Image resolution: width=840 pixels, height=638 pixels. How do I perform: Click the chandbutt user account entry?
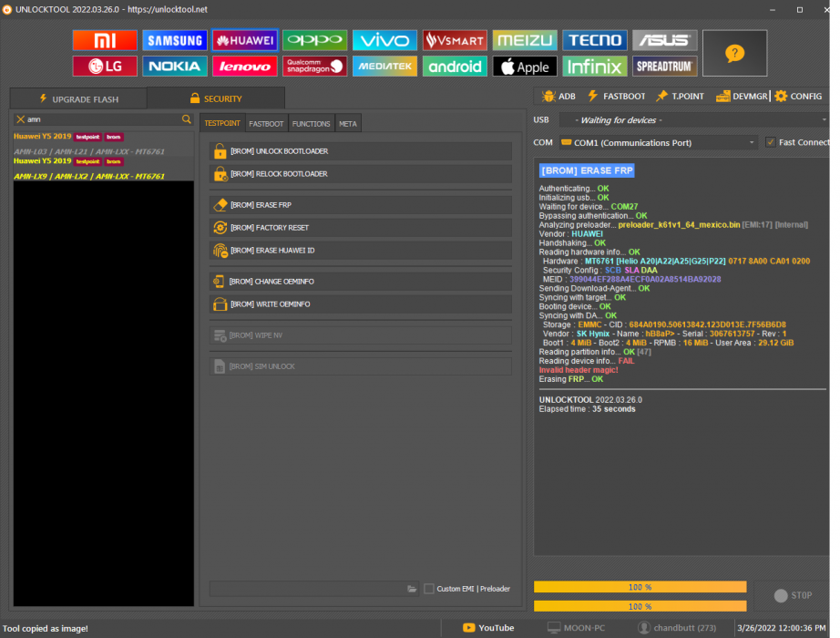click(x=677, y=628)
